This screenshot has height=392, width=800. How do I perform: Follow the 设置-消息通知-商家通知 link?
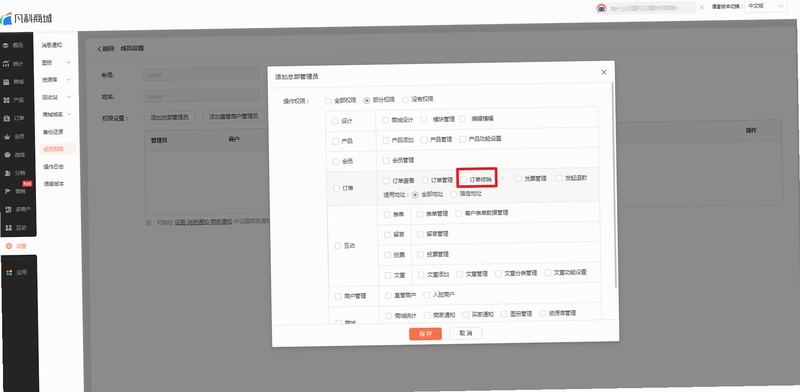[x=203, y=222]
